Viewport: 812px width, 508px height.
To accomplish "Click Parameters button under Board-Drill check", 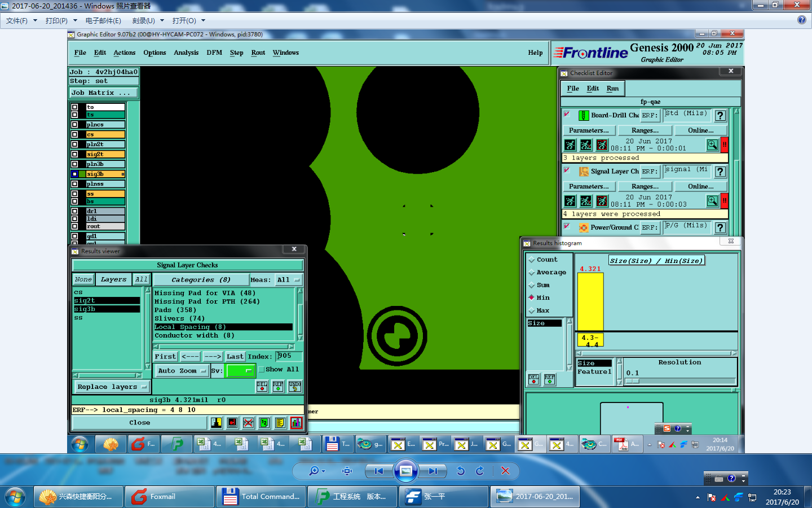I will [589, 130].
